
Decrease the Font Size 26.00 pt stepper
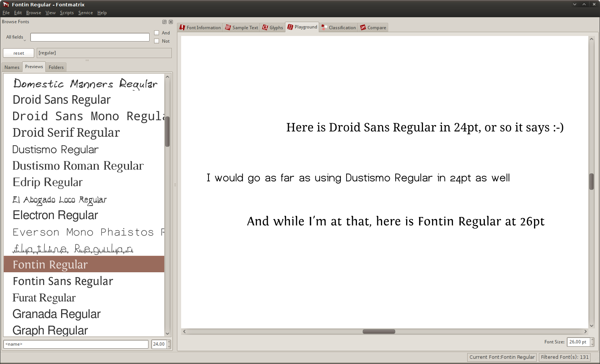point(592,344)
